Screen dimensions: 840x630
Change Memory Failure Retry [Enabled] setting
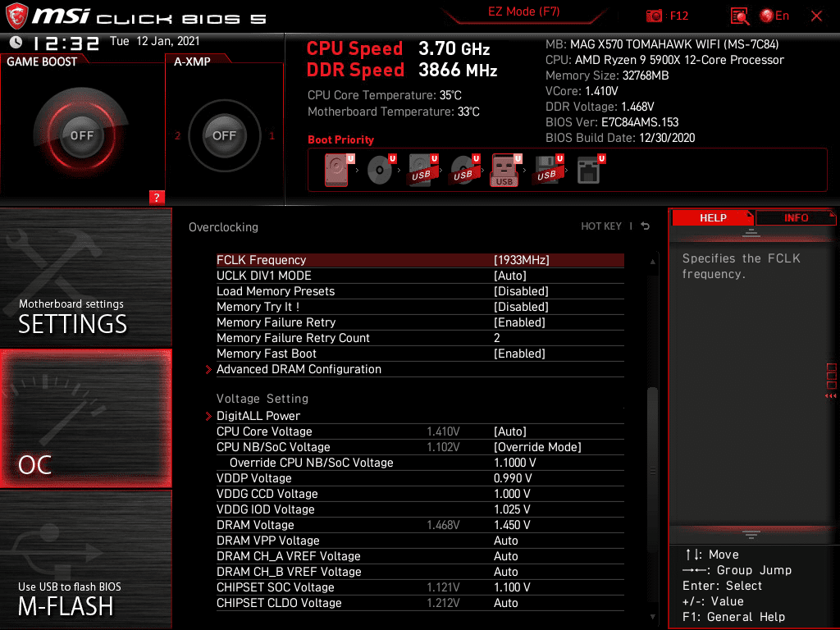tap(420, 322)
